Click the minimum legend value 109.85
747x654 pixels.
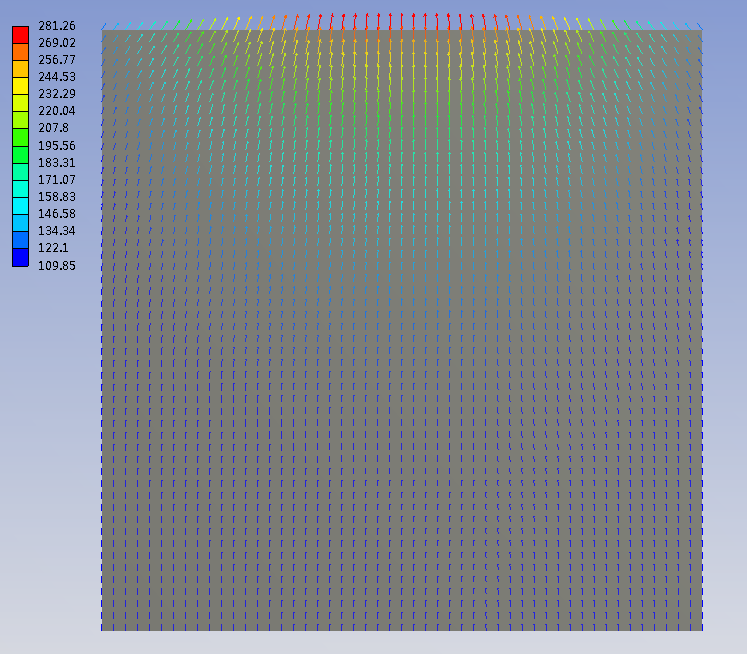(57, 266)
